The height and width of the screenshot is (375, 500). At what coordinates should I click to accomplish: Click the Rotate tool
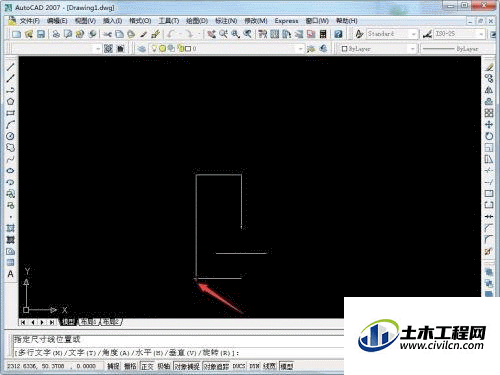[489, 136]
